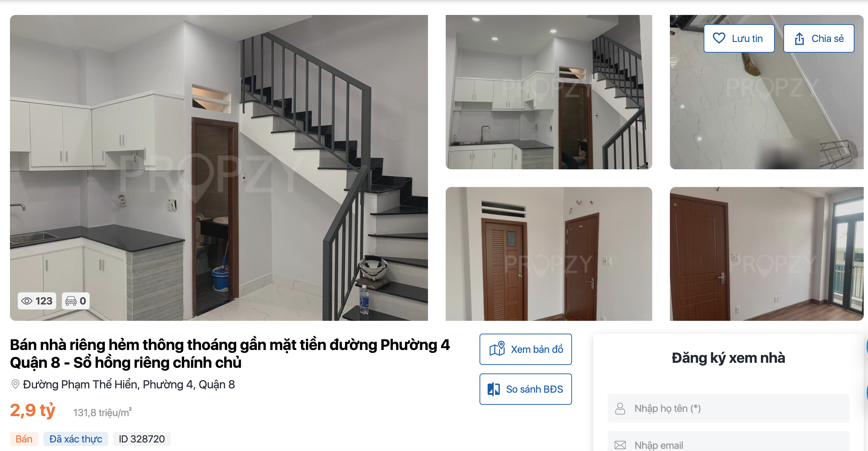This screenshot has width=868, height=451.
Task: Click the envelope icon in email field
Action: click(x=620, y=445)
